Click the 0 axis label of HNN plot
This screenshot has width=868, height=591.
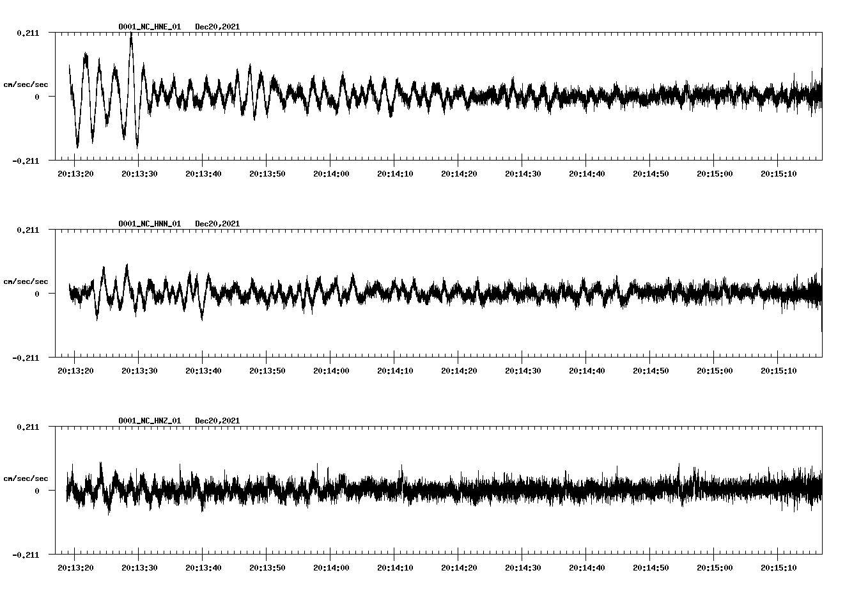pos(37,294)
